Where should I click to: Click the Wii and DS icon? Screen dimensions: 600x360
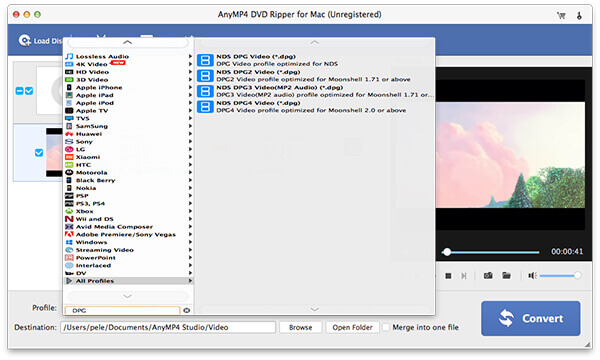click(x=69, y=219)
